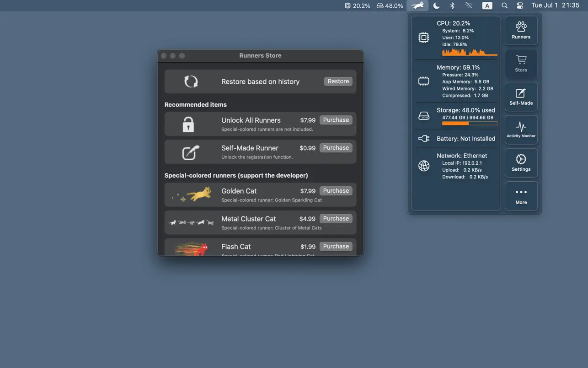Click the CPU chip icon in popup
The height and width of the screenshot is (368, 588).
pos(424,38)
